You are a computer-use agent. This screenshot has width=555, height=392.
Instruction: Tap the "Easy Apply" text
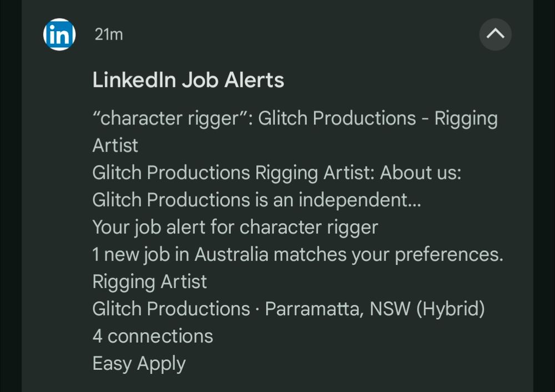[139, 364]
